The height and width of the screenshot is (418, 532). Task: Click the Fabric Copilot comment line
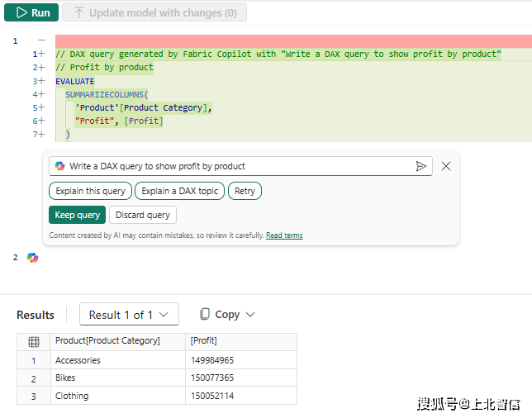click(278, 55)
